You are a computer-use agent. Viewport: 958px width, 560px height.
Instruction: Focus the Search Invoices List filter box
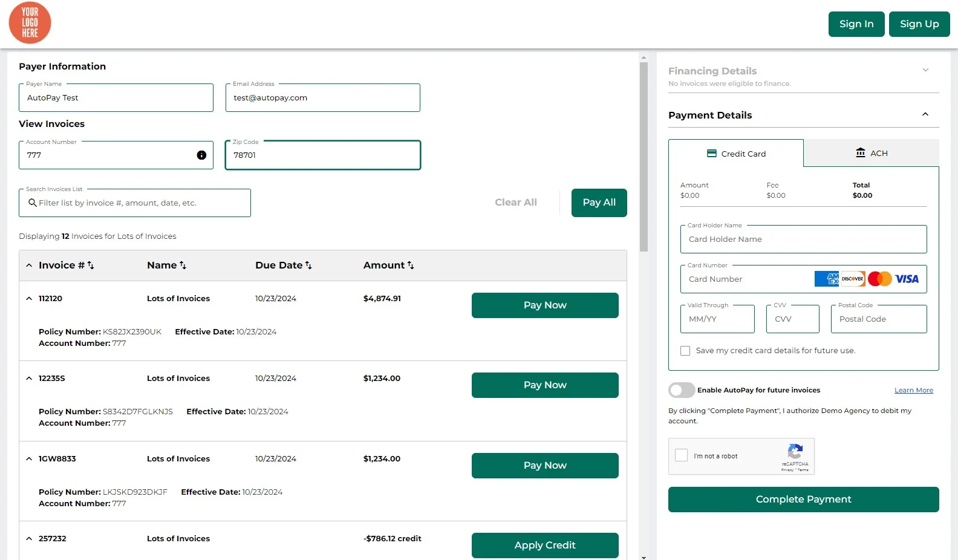[135, 203]
